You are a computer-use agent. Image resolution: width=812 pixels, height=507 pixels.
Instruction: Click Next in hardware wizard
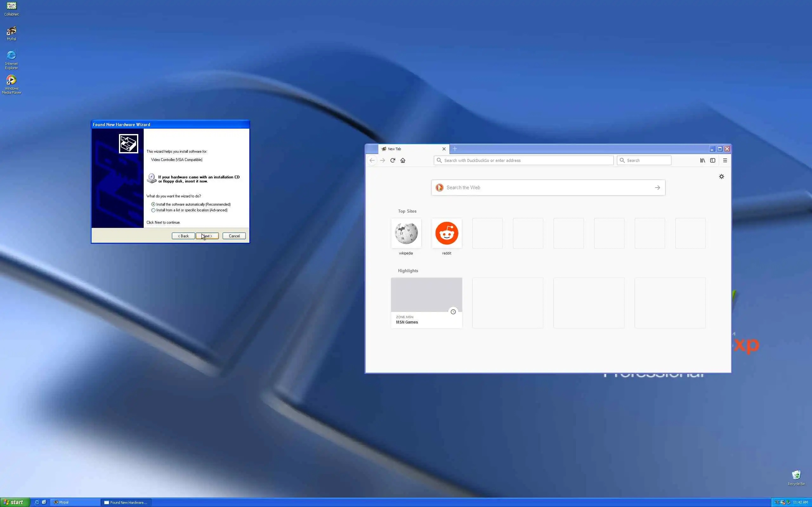(207, 236)
